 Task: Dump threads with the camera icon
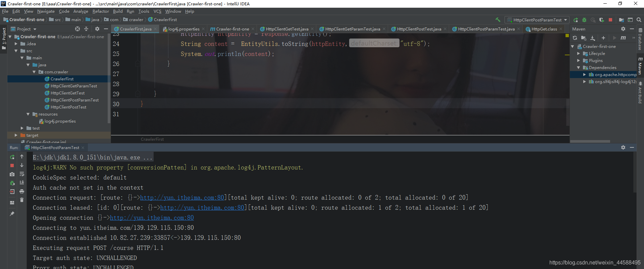pyautogui.click(x=12, y=174)
